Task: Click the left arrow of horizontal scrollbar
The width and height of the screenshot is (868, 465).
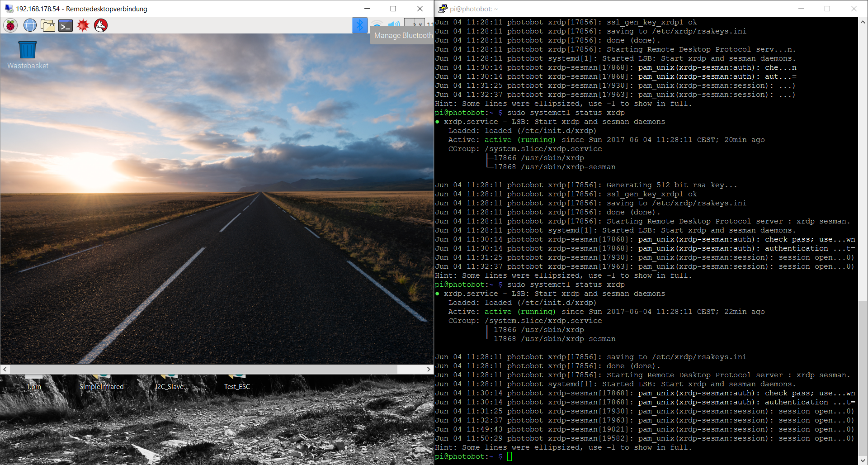Action: [5, 369]
